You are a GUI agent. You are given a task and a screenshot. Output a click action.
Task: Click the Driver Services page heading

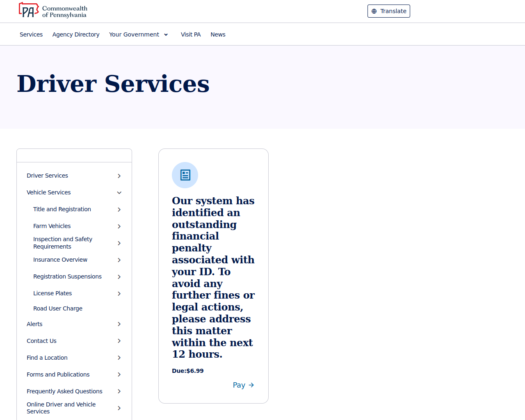[113, 84]
